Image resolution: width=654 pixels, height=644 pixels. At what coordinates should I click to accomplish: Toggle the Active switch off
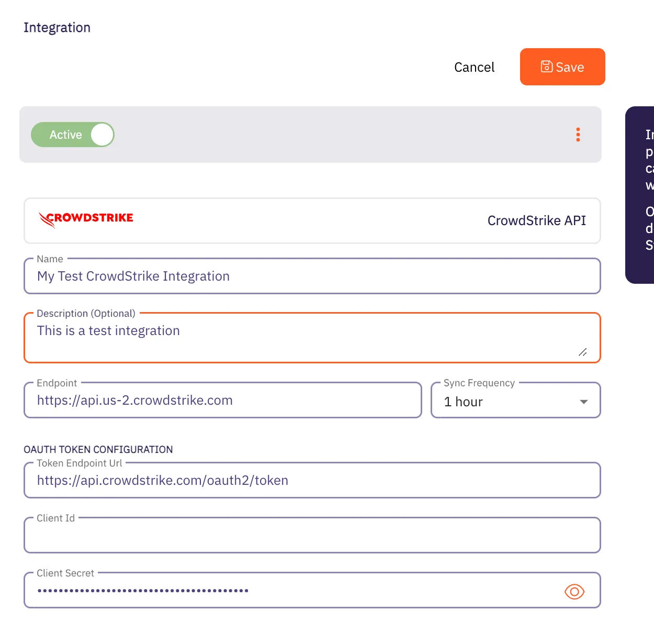click(73, 135)
